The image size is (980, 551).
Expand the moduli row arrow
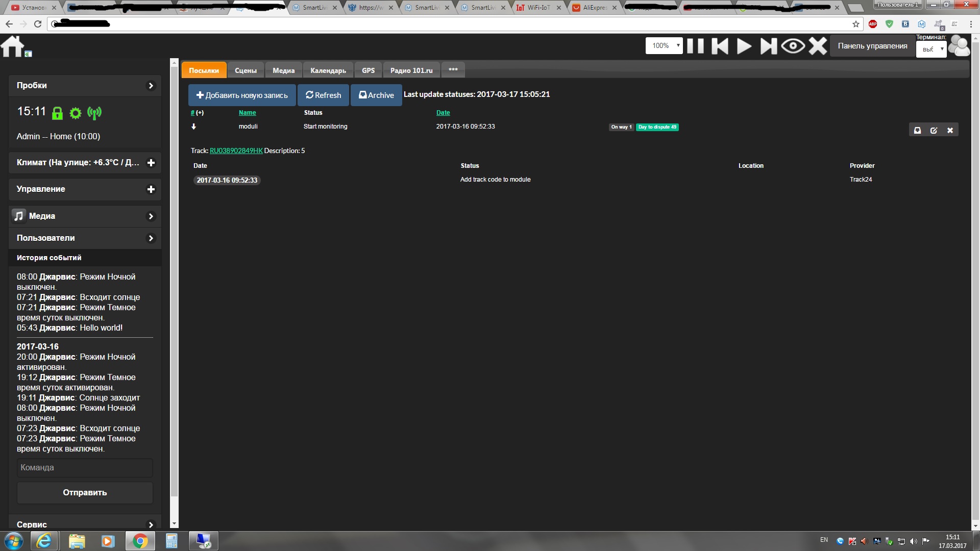pos(194,127)
